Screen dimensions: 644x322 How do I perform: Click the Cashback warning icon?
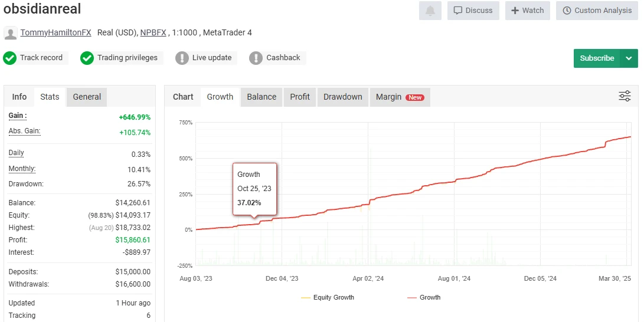[x=256, y=58]
